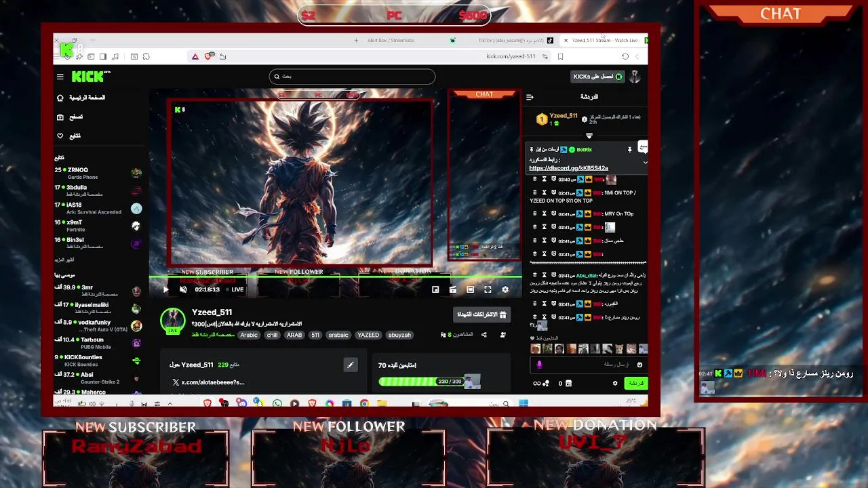The width and height of the screenshot is (868, 488).
Task: Toggle mini player mode
Action: (435, 289)
